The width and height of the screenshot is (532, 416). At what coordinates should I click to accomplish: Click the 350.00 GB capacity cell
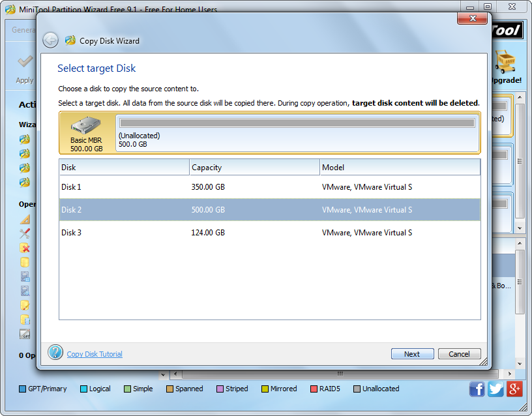[208, 187]
